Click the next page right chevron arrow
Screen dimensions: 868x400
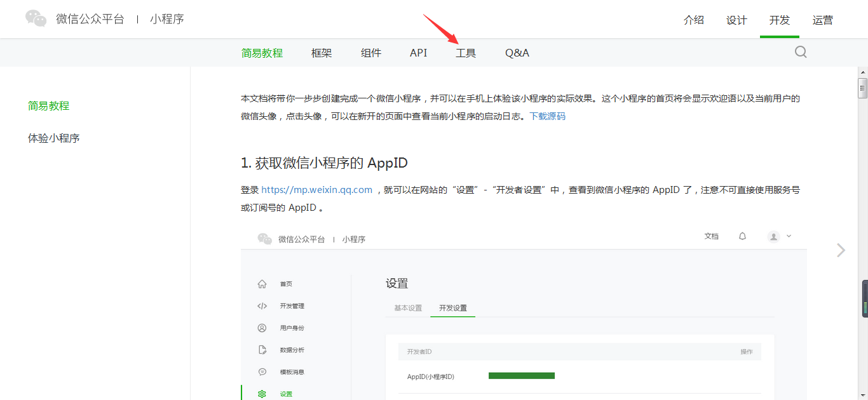(x=841, y=250)
